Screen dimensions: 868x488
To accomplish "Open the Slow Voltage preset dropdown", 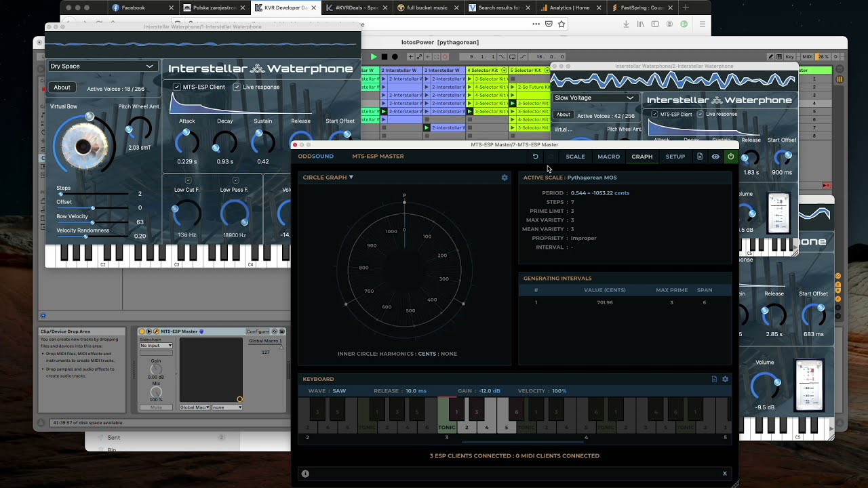I will pyautogui.click(x=595, y=98).
